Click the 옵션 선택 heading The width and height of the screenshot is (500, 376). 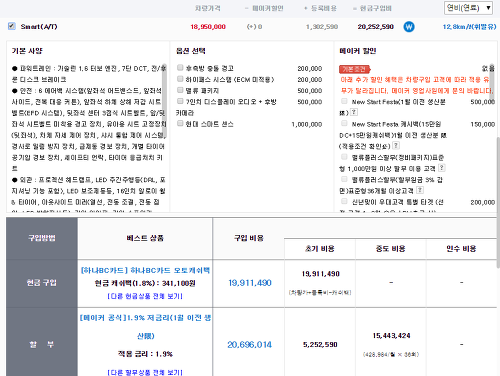click(191, 51)
